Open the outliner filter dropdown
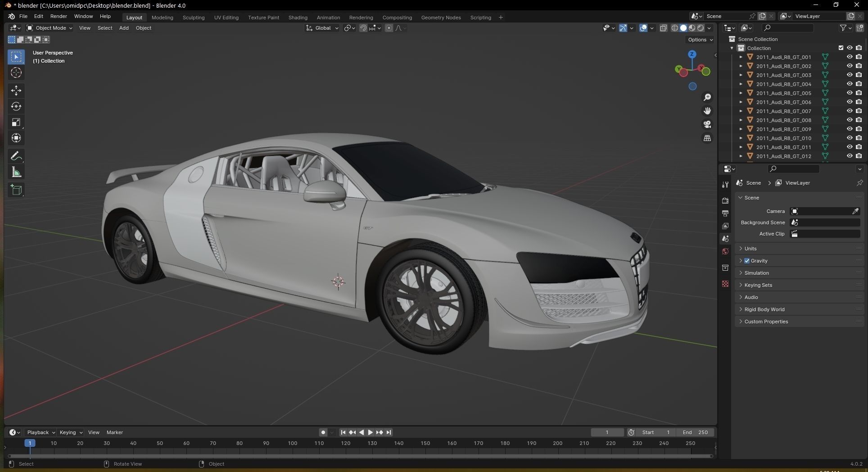The image size is (868, 472). pos(845,28)
